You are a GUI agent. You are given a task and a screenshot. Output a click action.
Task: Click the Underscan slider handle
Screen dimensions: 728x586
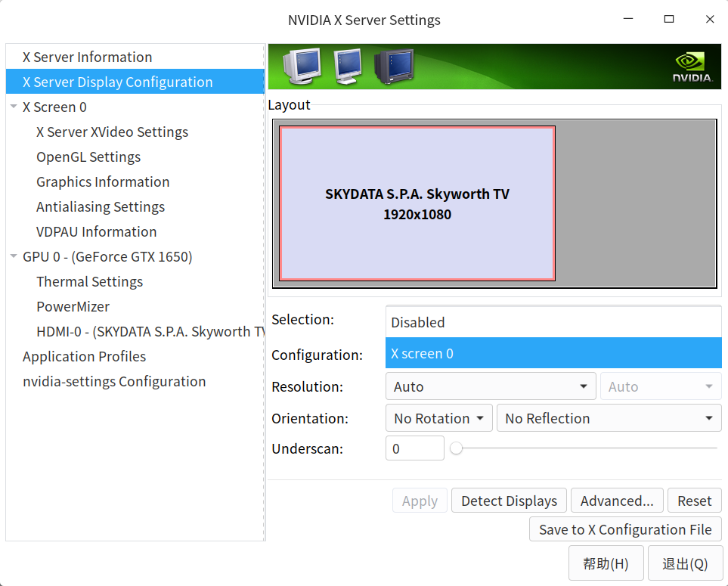(456, 448)
